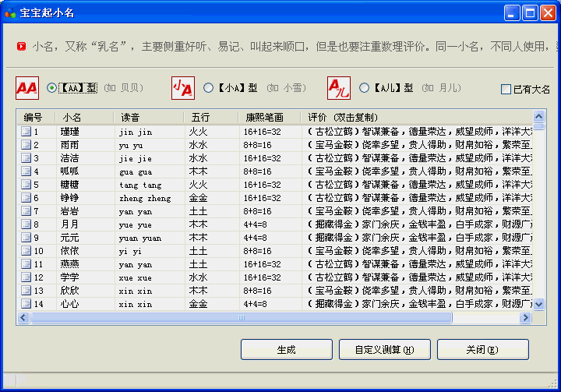
Task: Click the 土土 cell in the 岩岩 row
Action: click(198, 211)
